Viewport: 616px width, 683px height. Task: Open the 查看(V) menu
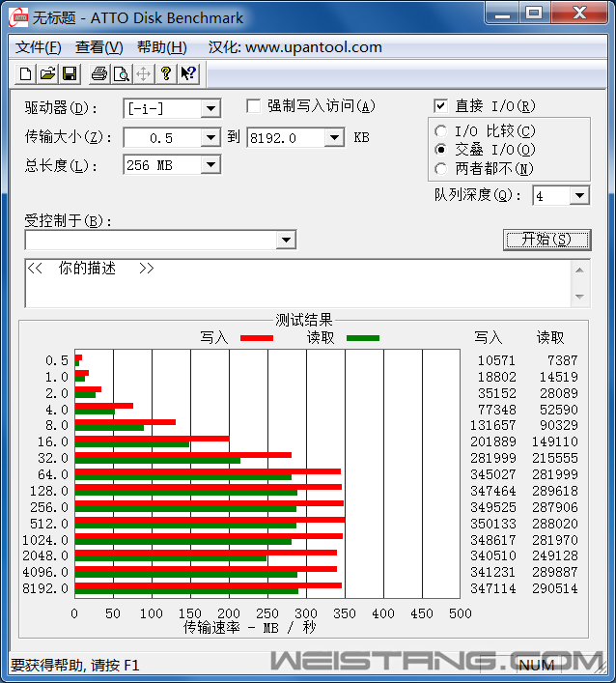[99, 47]
